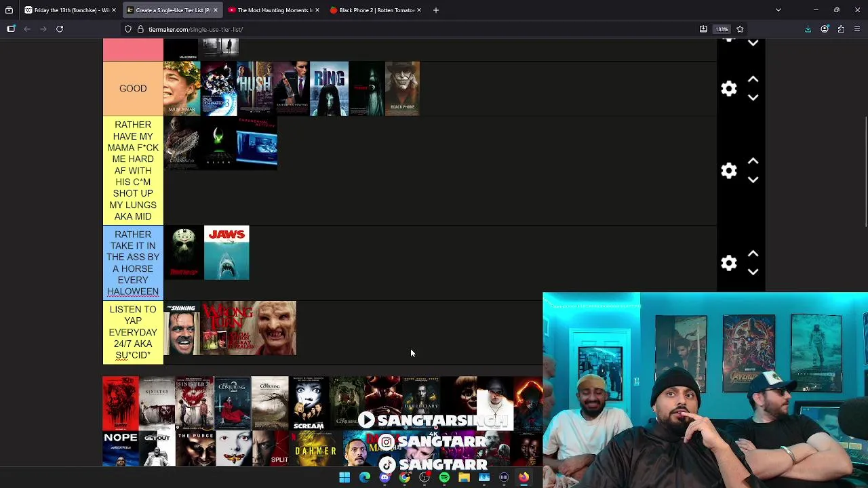Screen dimensions: 868x488
Task: Move the MID tier row down
Action: click(753, 180)
